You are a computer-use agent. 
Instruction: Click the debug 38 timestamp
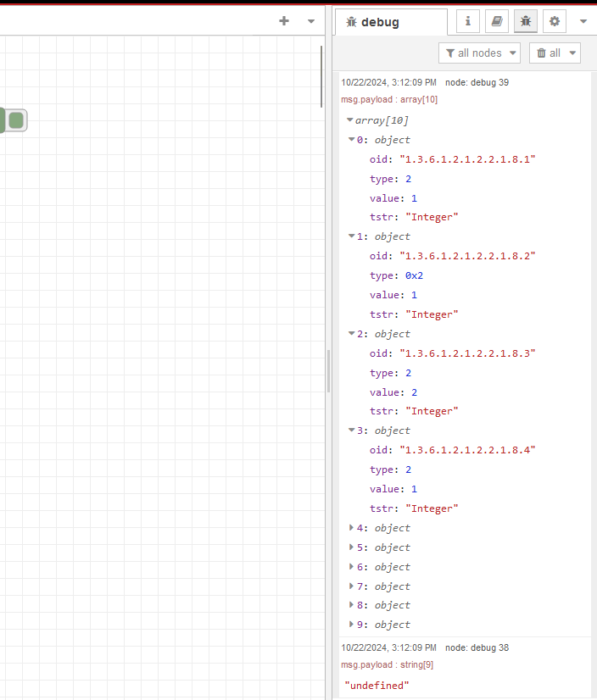click(388, 647)
